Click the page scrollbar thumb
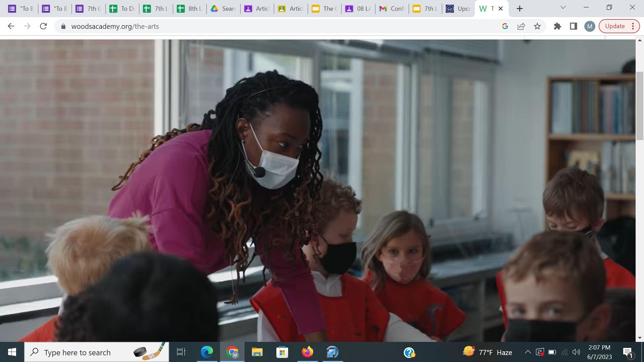 (640, 106)
